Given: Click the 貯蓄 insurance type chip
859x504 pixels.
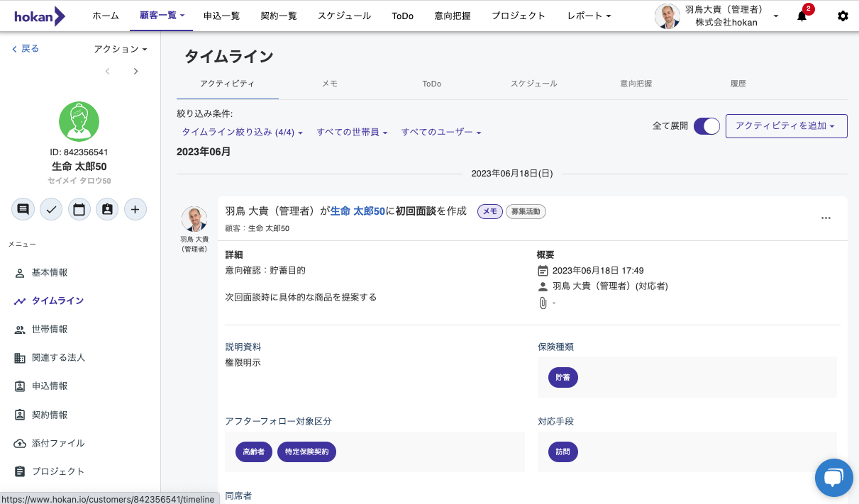Looking at the screenshot, I should pyautogui.click(x=562, y=377).
